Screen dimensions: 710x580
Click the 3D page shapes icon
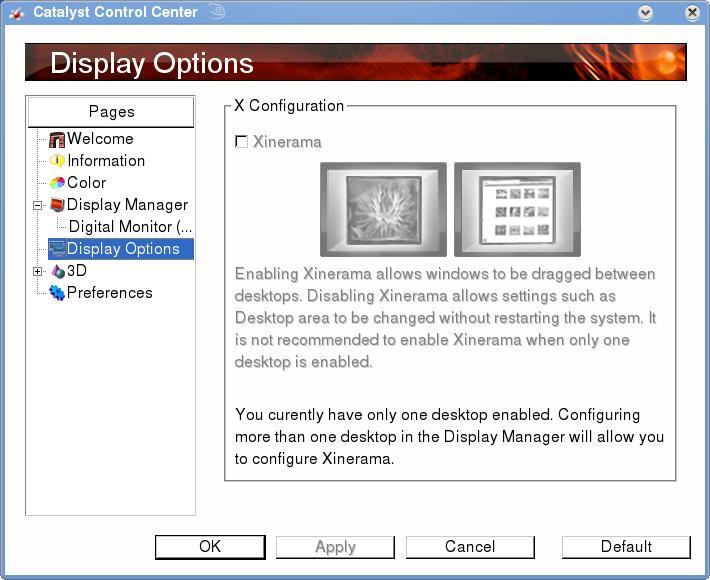point(57,271)
